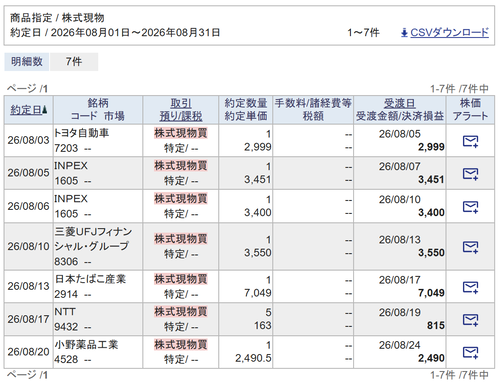Select NTT stock name

[x=65, y=312]
